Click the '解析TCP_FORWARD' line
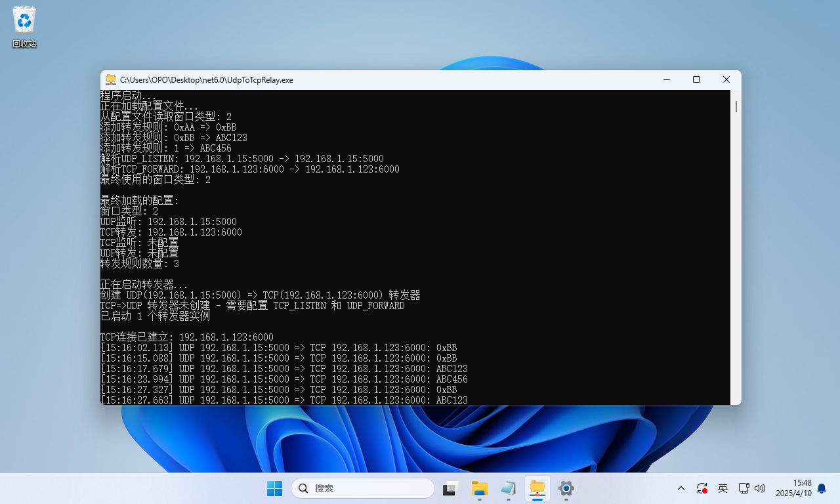 tap(250, 169)
